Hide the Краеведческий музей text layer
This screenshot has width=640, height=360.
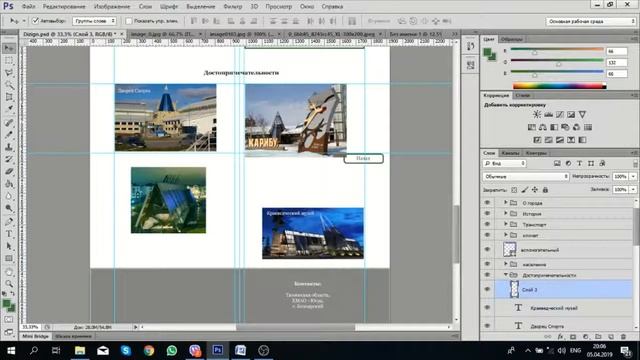pyautogui.click(x=487, y=308)
